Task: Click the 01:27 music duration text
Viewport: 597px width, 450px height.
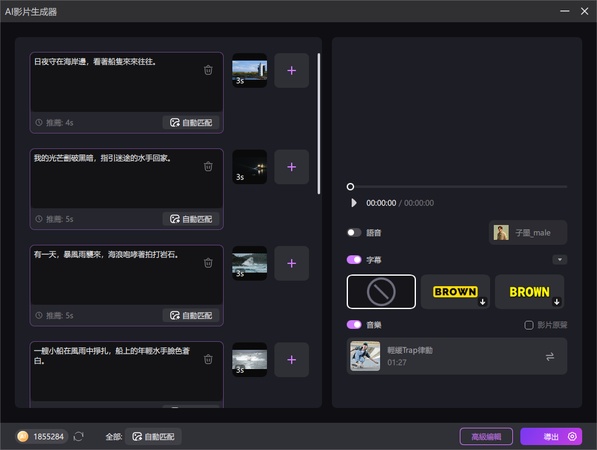Action: pyautogui.click(x=397, y=362)
